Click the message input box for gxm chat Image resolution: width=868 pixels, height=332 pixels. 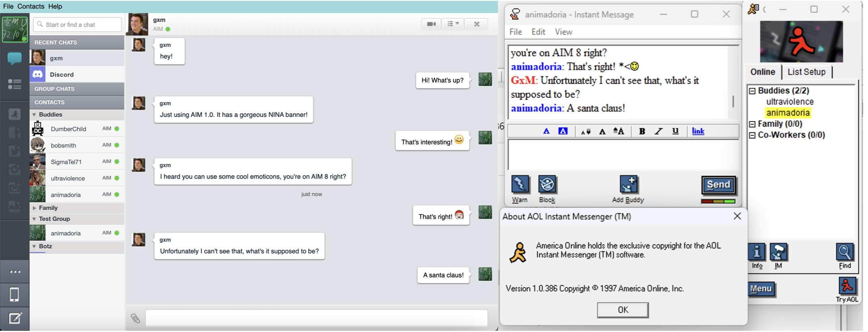click(316, 318)
